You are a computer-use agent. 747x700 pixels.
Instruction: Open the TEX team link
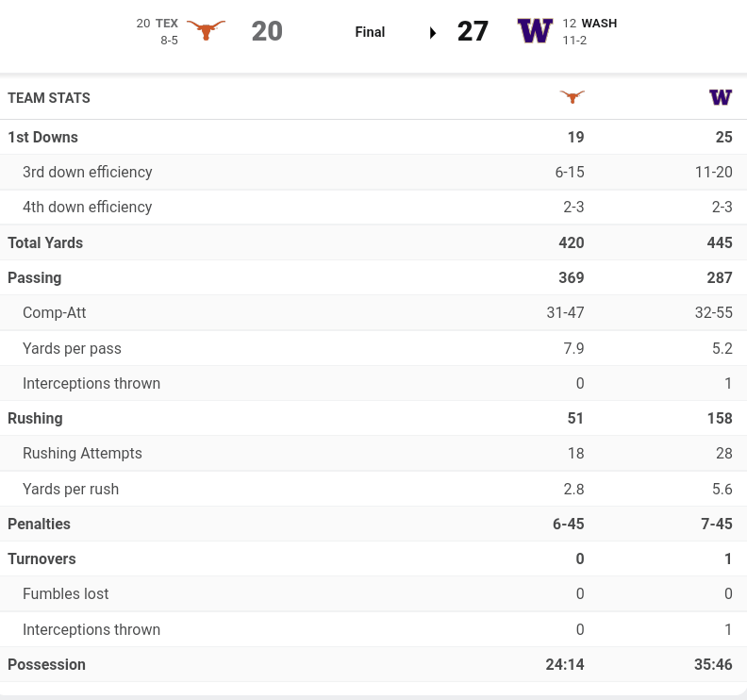pos(167,24)
